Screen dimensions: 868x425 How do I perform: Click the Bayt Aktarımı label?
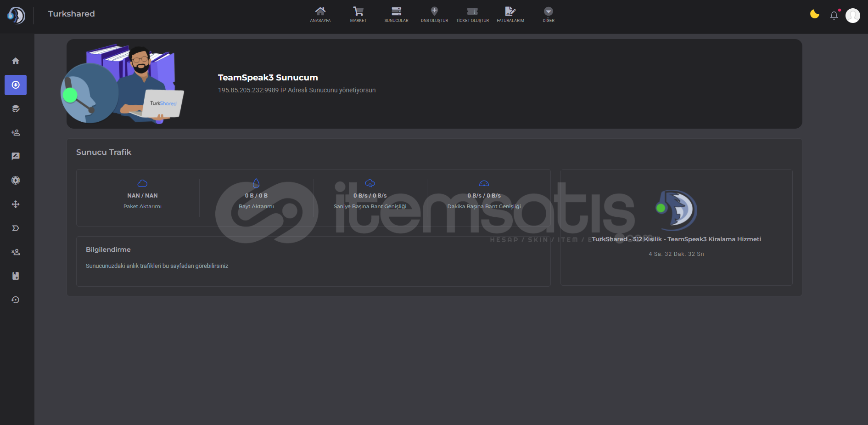[256, 206]
